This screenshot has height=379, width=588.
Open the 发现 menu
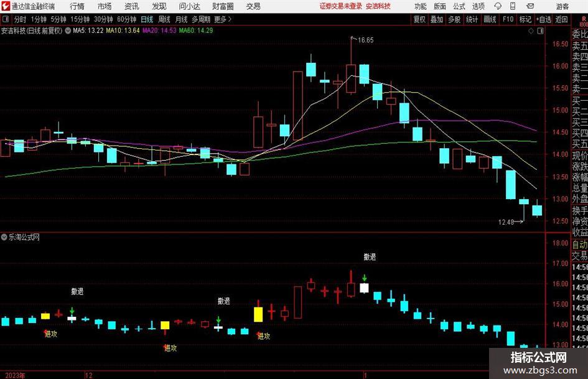(159, 6)
